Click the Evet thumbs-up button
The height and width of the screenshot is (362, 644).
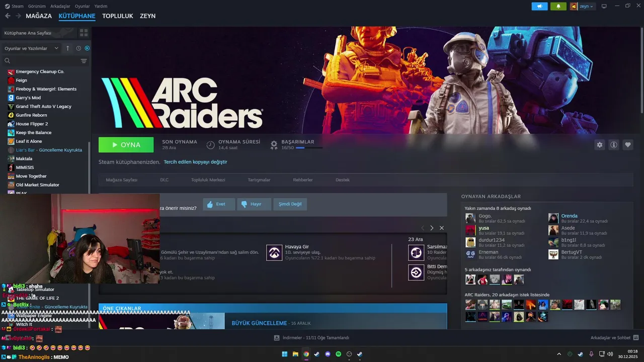[219, 204]
